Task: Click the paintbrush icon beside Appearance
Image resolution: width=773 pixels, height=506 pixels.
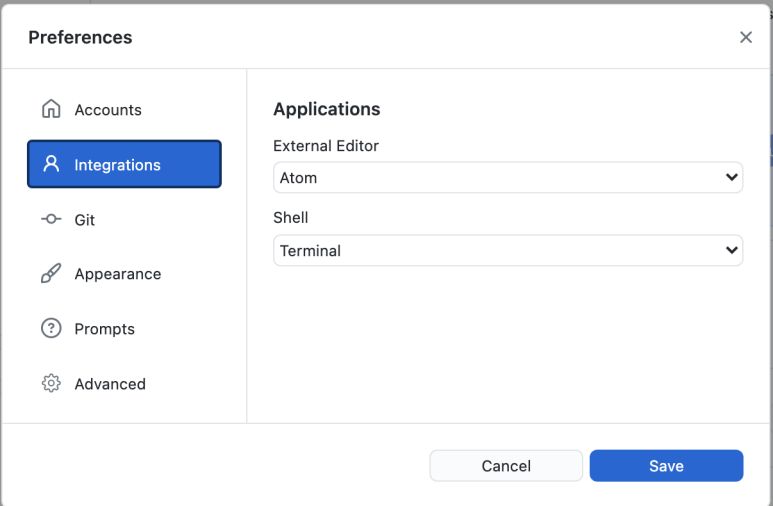Action: pos(51,273)
